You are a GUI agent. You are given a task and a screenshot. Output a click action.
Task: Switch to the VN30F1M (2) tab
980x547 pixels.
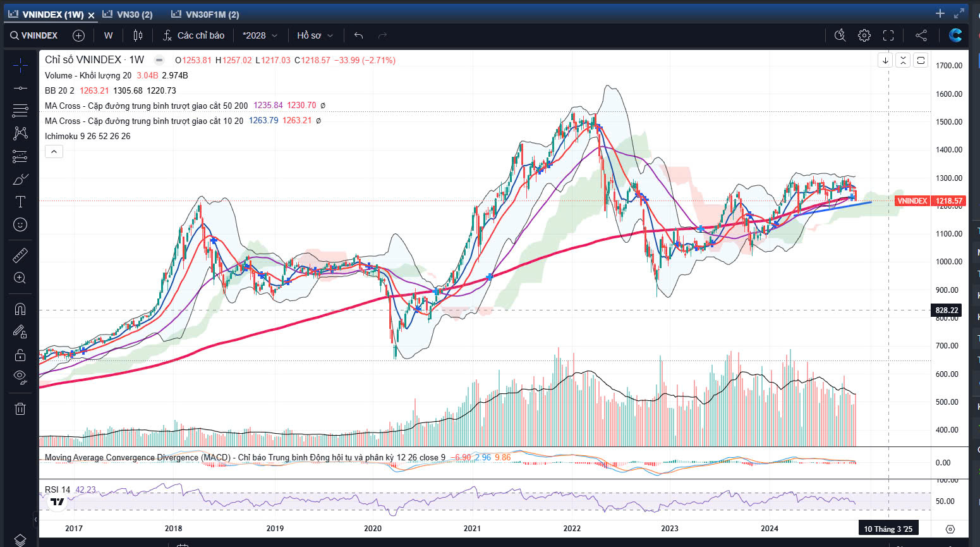coord(206,14)
